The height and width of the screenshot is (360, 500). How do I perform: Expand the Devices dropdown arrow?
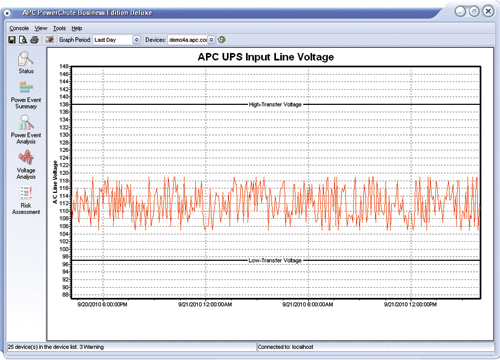211,40
